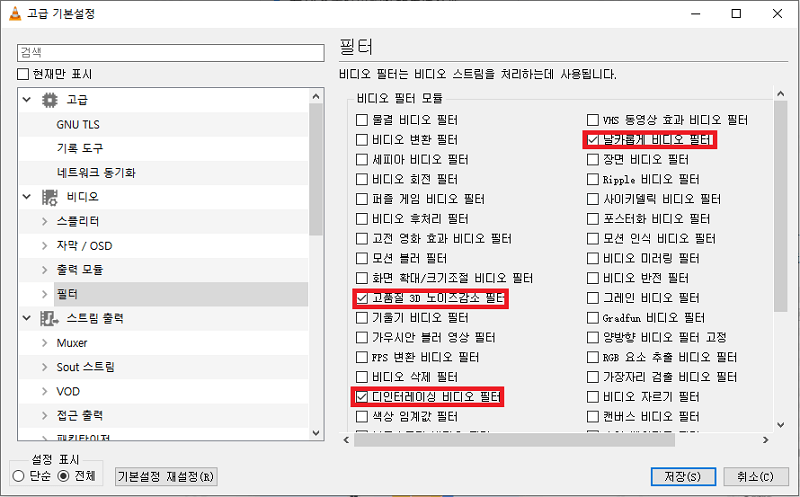Enable 퍼즐 게임 비디오 필터 checkbox

pos(362,199)
